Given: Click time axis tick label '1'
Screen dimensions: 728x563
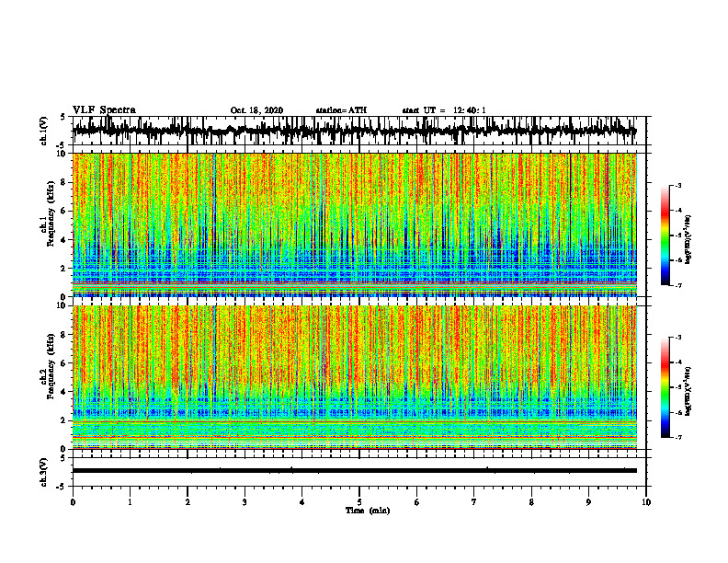Looking at the screenshot, I should [130, 502].
